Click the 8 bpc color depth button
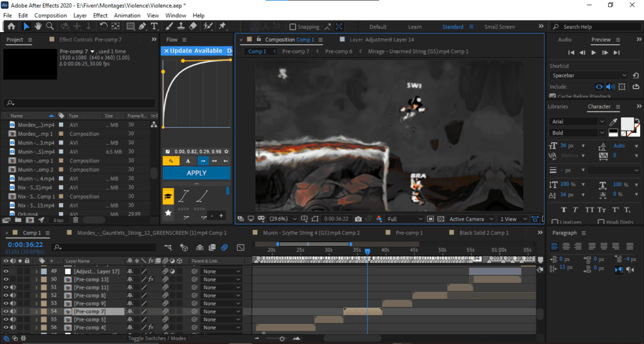Viewport: 644px width, 344px height. tap(58, 221)
